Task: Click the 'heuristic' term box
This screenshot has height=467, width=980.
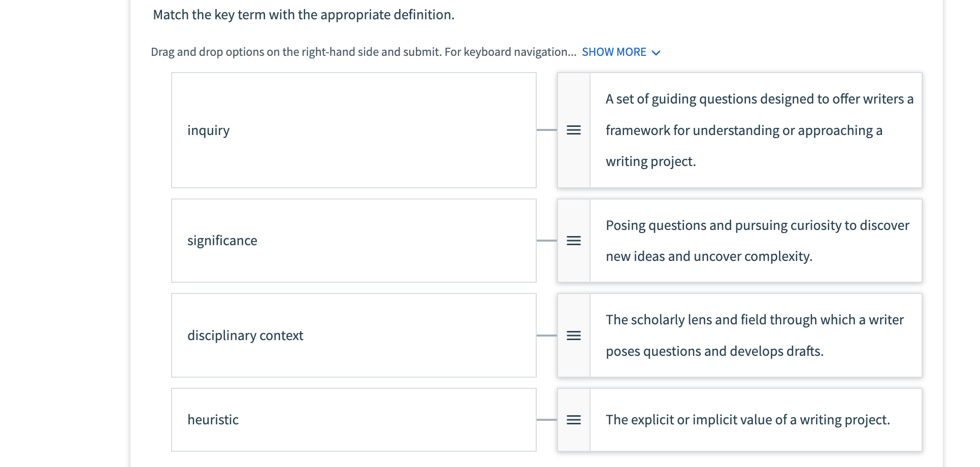Action: click(353, 420)
